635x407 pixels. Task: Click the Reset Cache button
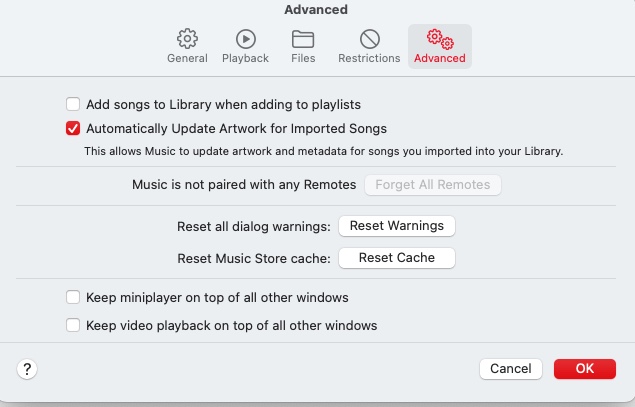pyautogui.click(x=397, y=258)
